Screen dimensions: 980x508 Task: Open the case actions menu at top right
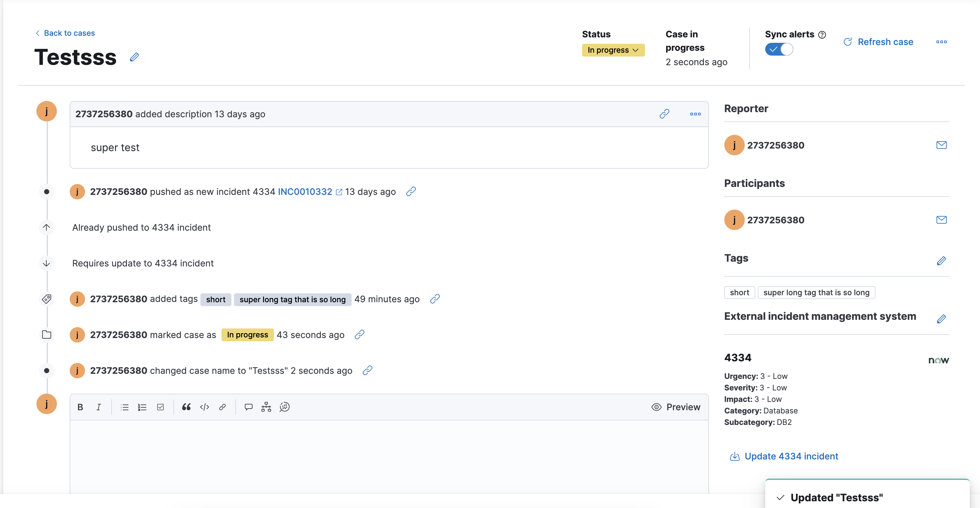point(942,42)
